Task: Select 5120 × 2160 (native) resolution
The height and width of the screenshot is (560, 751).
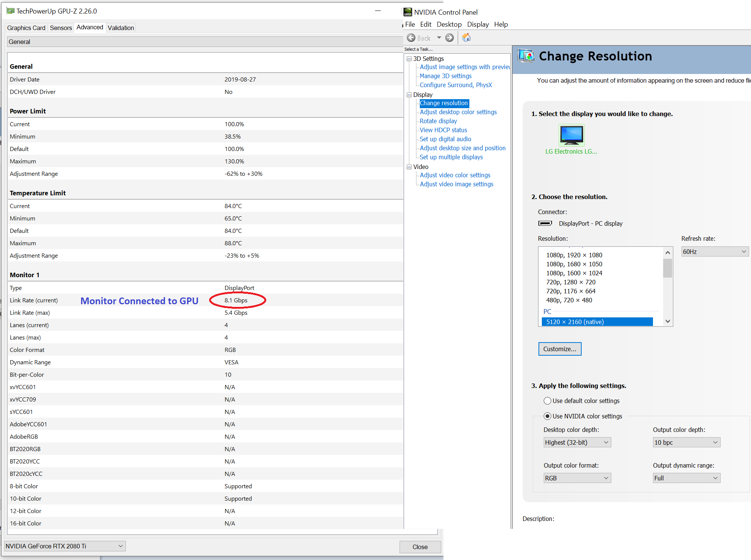Action: [x=597, y=322]
